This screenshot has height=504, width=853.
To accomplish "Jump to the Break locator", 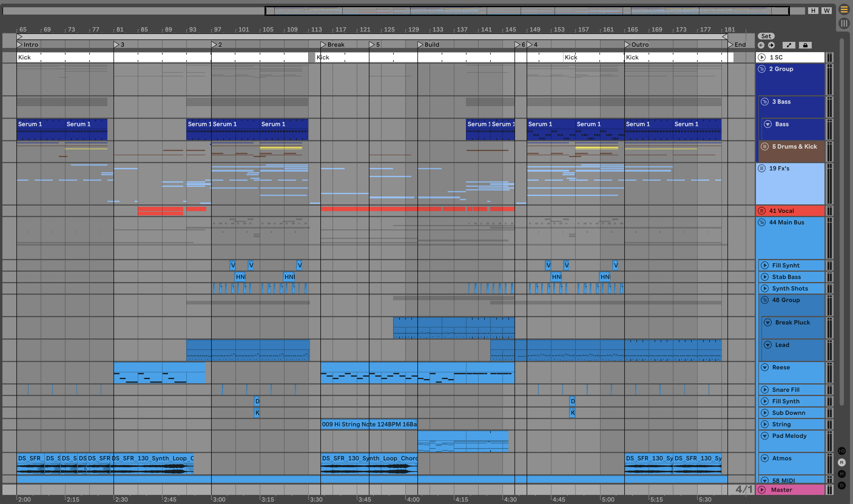I will (323, 45).
